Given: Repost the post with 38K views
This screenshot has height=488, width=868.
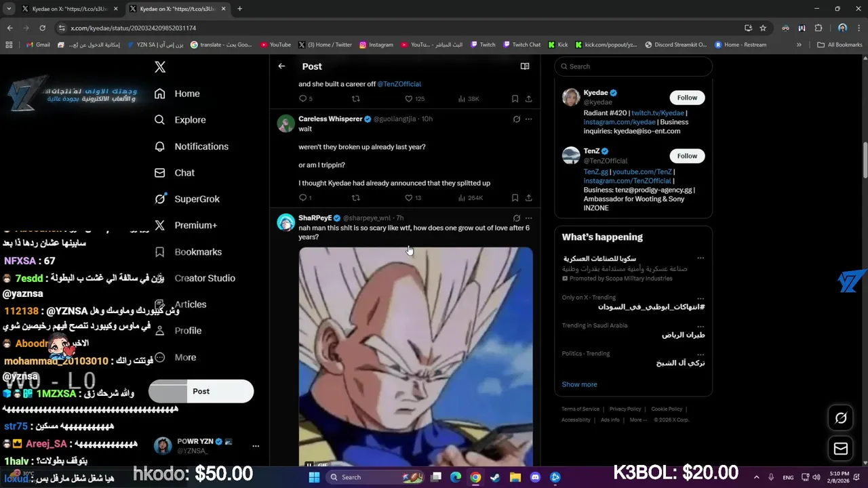Looking at the screenshot, I should click(x=356, y=99).
